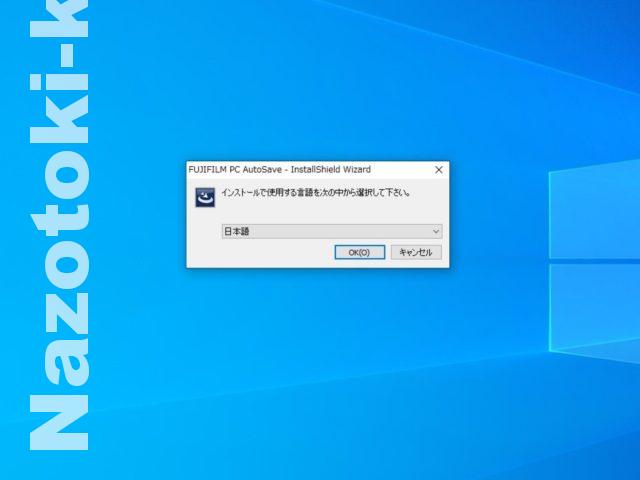
Task: Click blank dialog area left of 日本語 box
Action: point(204,231)
